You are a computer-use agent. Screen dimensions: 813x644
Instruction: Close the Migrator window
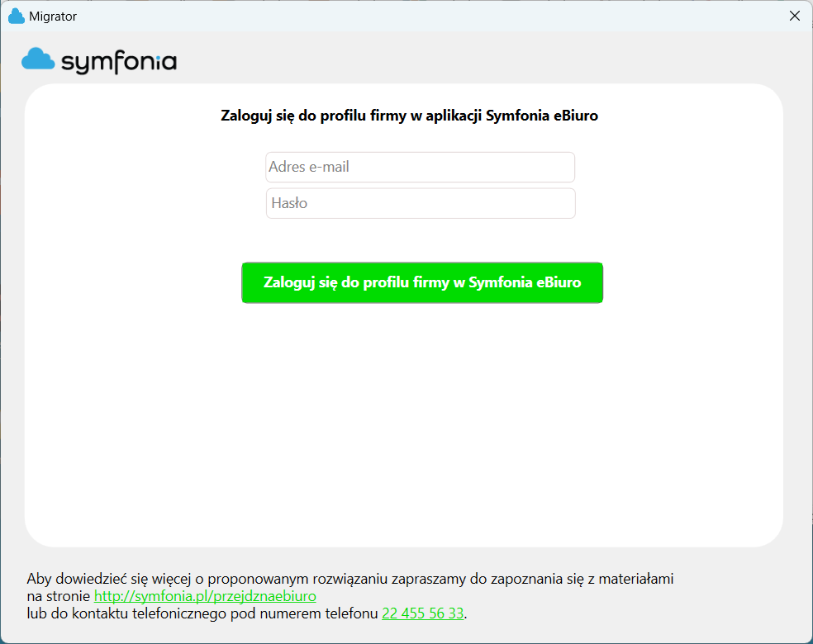(794, 16)
